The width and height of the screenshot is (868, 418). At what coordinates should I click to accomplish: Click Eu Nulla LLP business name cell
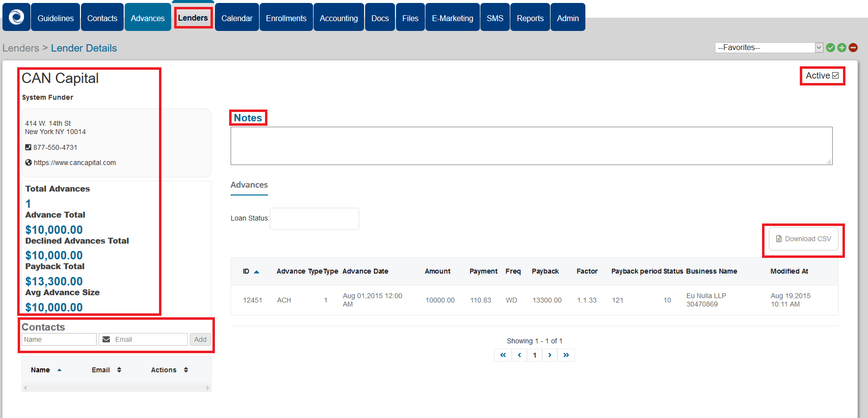coord(706,300)
